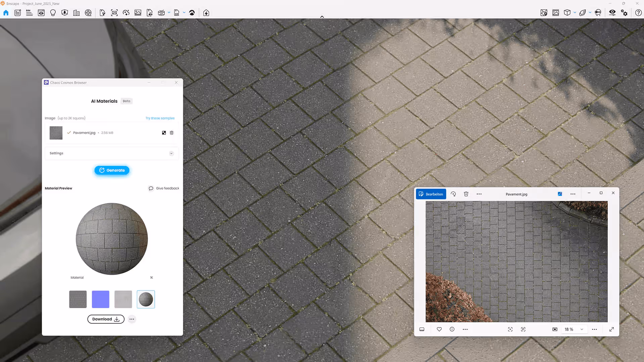Expand the 360 panorama dropdown arrow
Screen dimensions: 644x362
click(x=169, y=13)
